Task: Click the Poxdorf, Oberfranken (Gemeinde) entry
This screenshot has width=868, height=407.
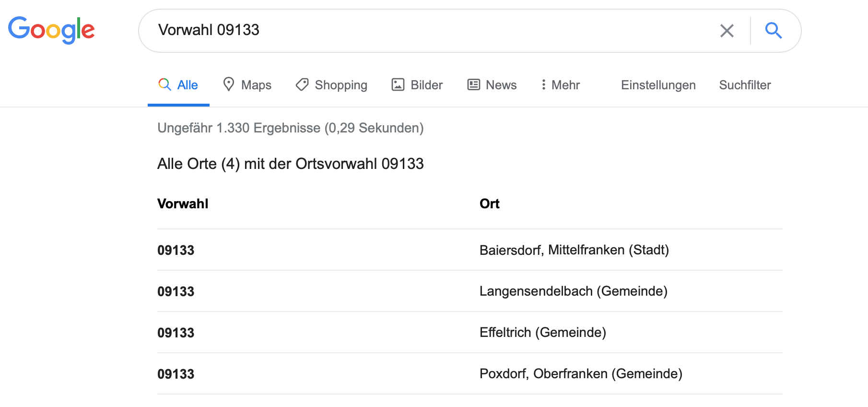Action: [581, 374]
